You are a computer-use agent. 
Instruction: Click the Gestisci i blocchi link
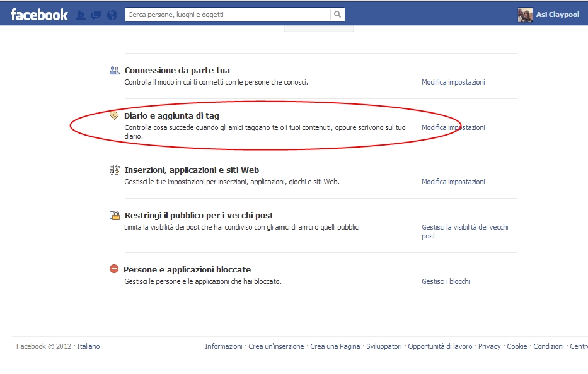446,281
